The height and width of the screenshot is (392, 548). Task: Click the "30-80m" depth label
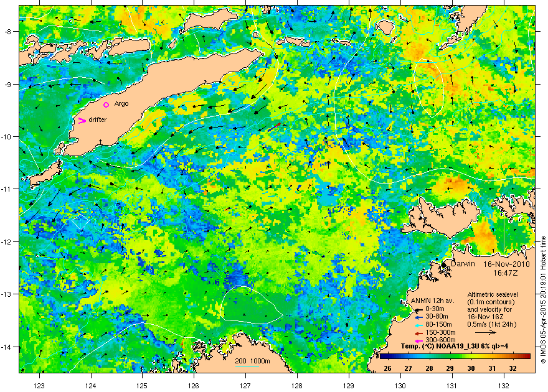(x=437, y=317)
